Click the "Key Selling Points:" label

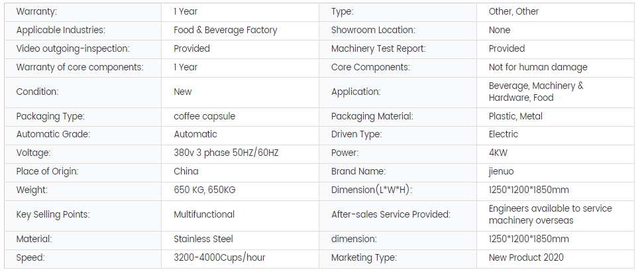pos(52,215)
